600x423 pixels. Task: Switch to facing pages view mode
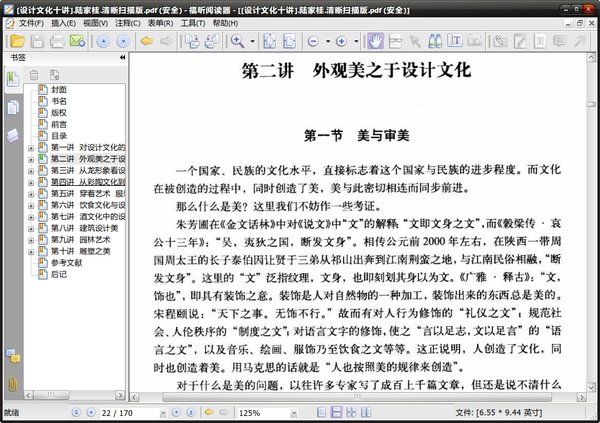click(x=366, y=412)
